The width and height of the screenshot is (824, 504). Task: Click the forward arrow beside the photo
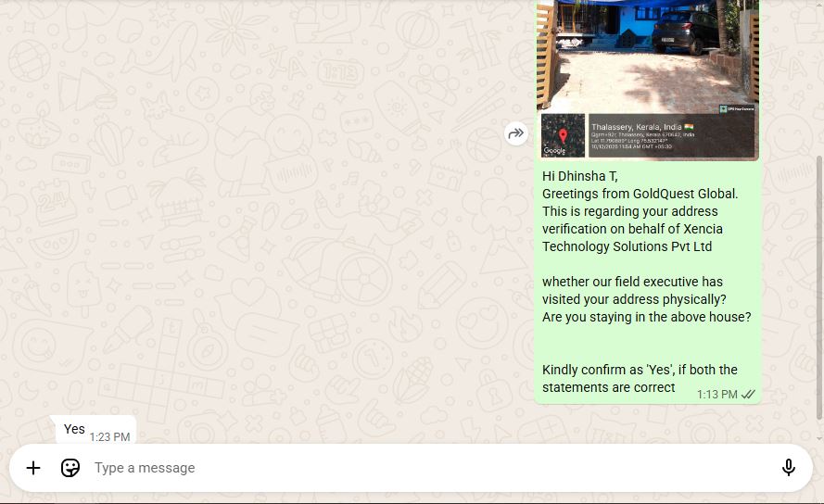pyautogui.click(x=516, y=134)
